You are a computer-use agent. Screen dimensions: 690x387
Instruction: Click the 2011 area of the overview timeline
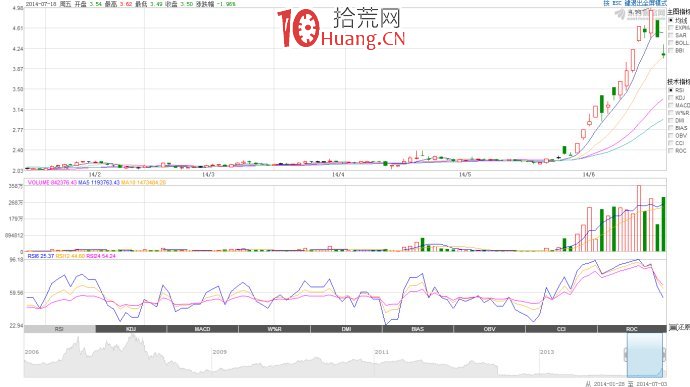pyautogui.click(x=382, y=352)
